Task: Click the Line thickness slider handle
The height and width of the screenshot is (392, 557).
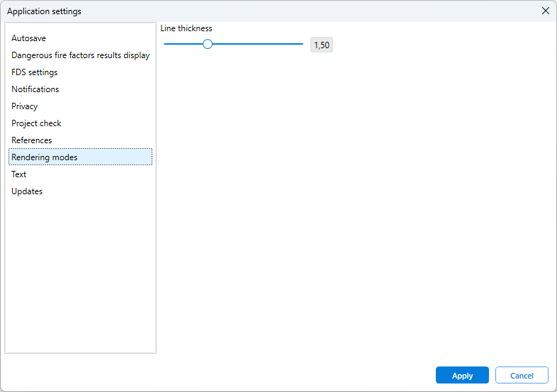Action: (208, 44)
